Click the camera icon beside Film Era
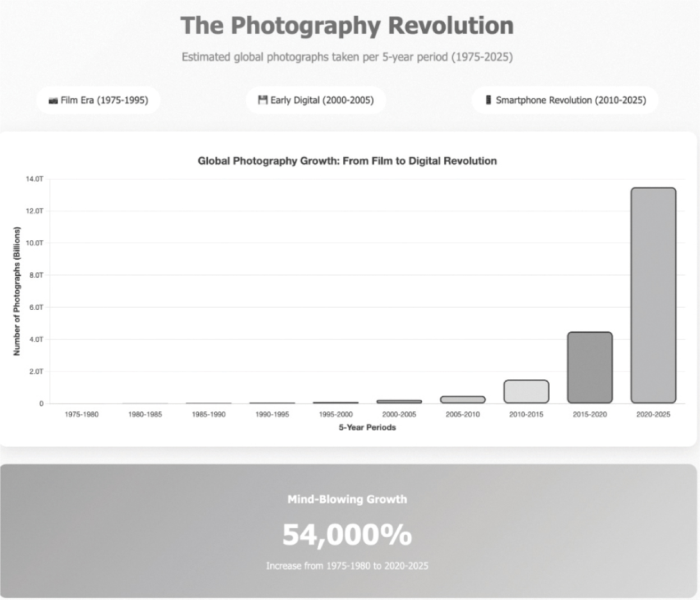The height and width of the screenshot is (600, 700). pos(53,100)
